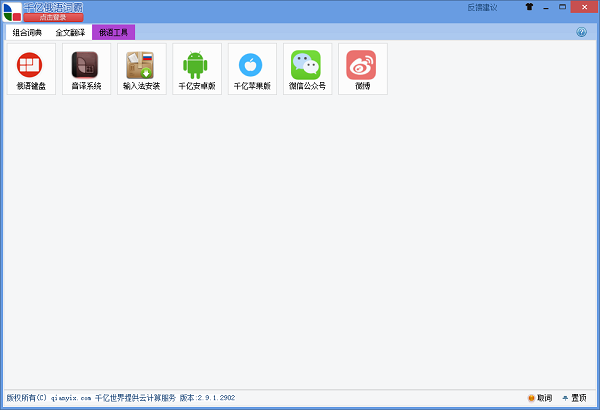Click the app logo in the top-left corner

point(11,11)
